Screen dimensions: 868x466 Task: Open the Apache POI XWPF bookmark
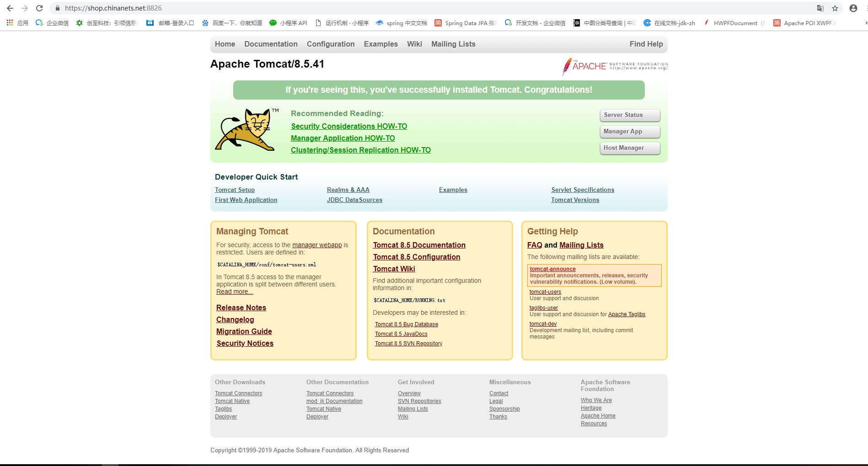[x=804, y=23]
